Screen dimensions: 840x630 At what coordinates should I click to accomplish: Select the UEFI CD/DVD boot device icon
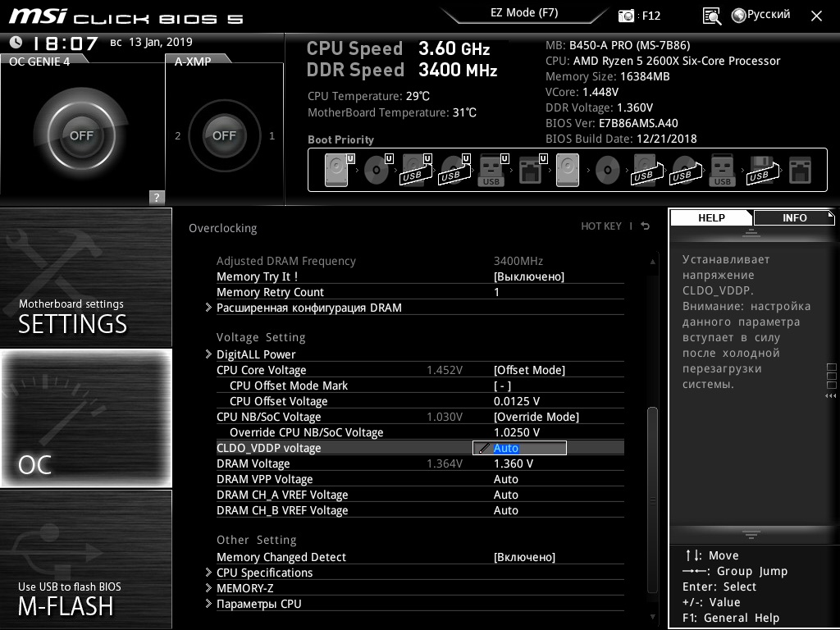pos(378,170)
